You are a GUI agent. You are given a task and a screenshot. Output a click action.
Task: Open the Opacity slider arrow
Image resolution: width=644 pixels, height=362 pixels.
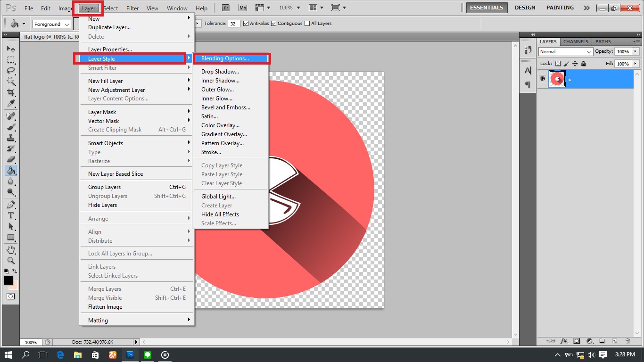pyautogui.click(x=636, y=51)
